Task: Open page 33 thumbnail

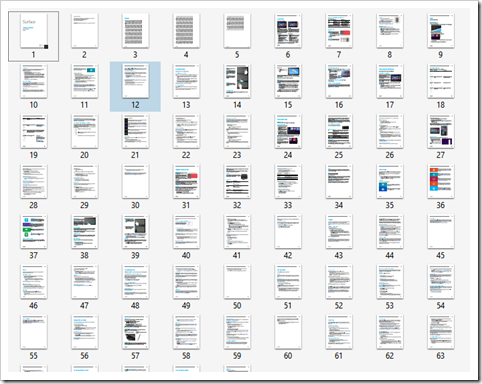Action: click(x=288, y=181)
